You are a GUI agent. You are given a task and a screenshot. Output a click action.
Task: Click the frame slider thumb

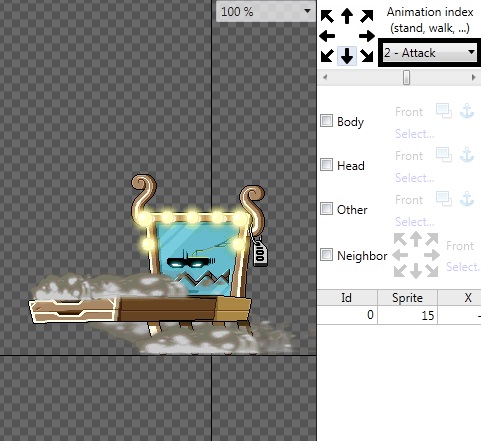(406, 78)
